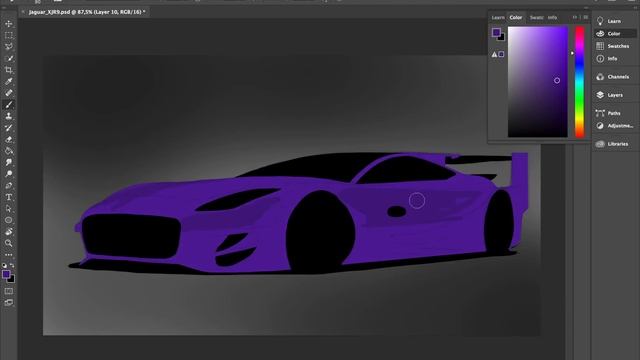Screen dimensions: 640x360
Task: Switch to the Learn tab
Action: pos(498,18)
